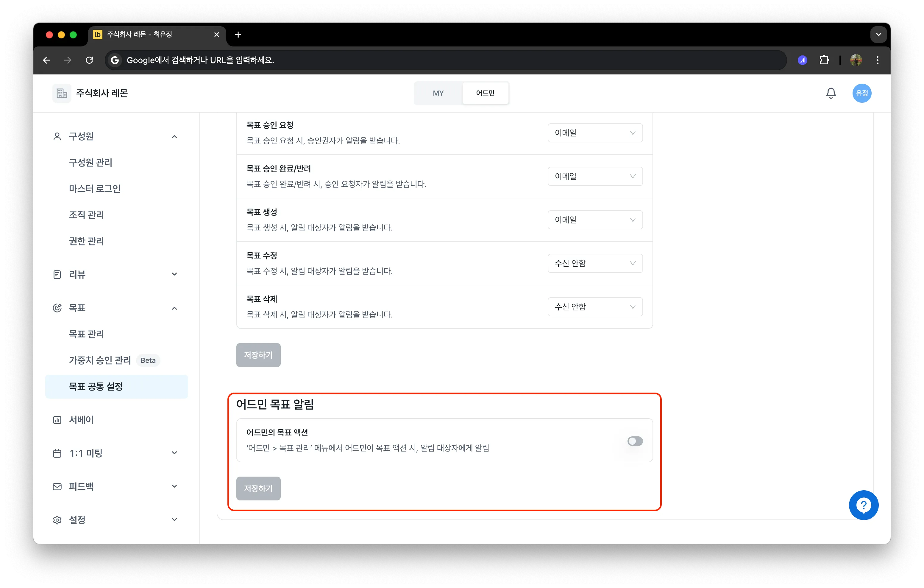Toggle the 어드민의 목표 액션 switch
The image size is (924, 588).
[635, 441]
